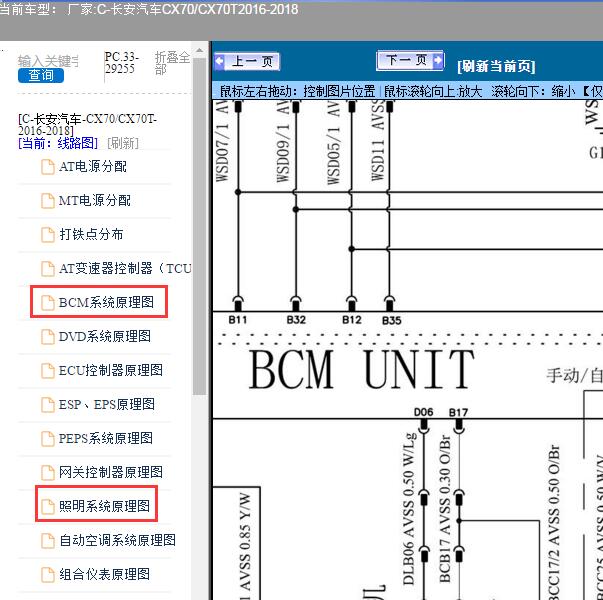The image size is (603, 600).
Task: Click wire label WSD07/1 in diagram
Action: (223, 152)
